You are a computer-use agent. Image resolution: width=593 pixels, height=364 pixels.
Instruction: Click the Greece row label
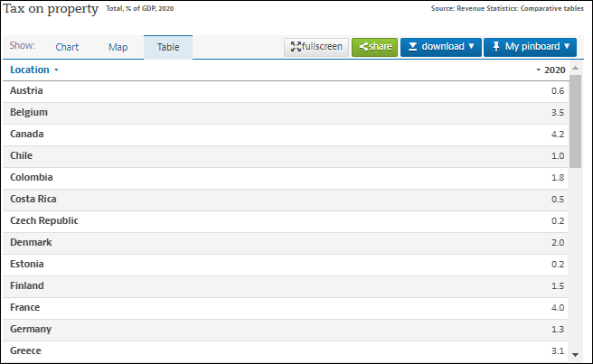pos(25,350)
